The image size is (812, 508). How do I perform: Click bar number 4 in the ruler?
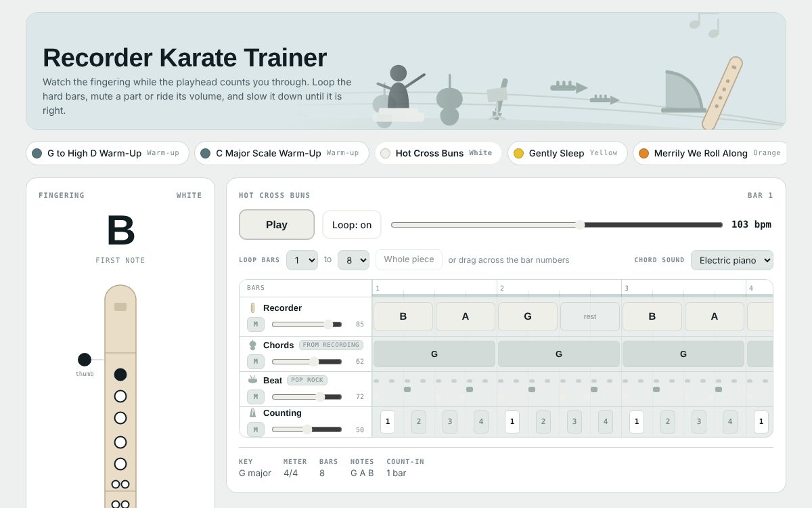pos(751,288)
